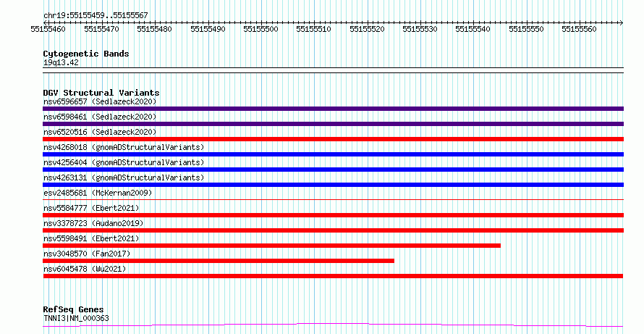Select the nsv6596657 purple variant bar
644x334 pixels.
click(x=333, y=109)
